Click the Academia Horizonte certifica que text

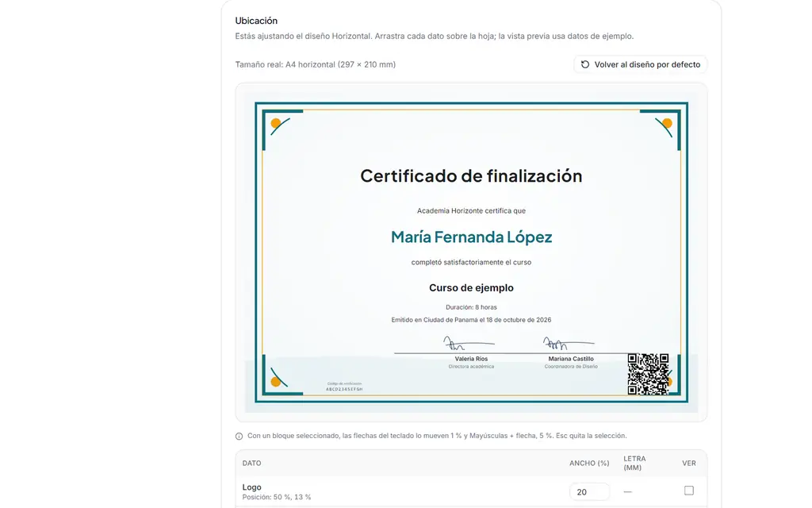471,210
